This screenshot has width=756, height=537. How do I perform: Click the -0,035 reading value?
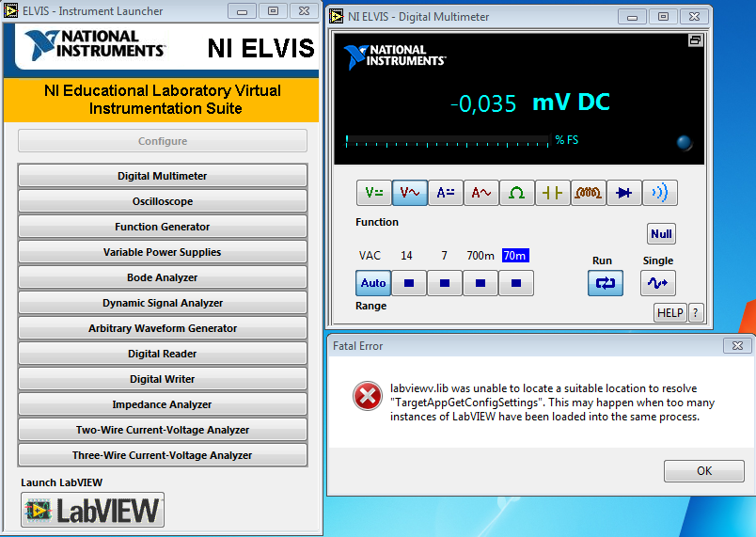click(483, 103)
